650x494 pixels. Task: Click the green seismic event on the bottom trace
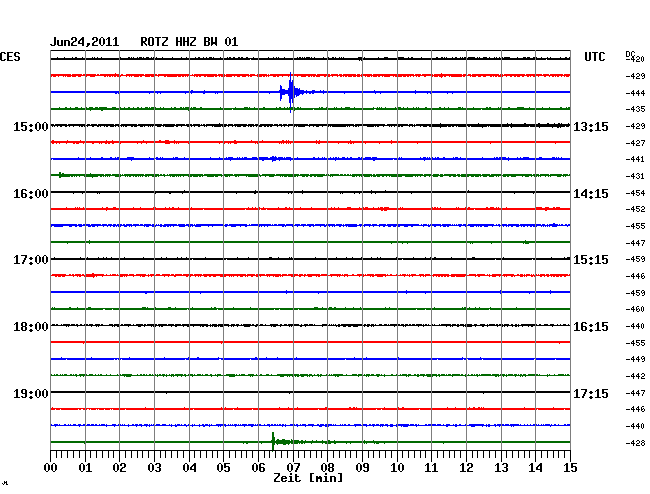point(282,442)
